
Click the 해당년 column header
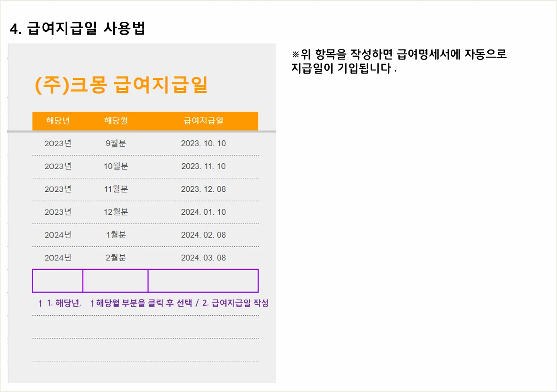point(58,121)
